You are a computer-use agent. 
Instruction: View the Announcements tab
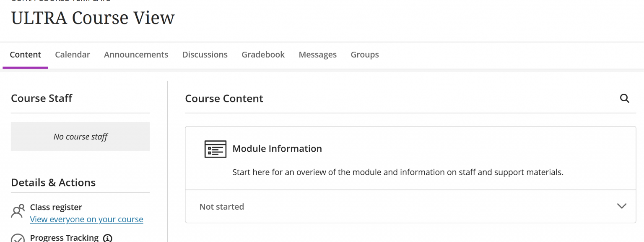(x=136, y=54)
